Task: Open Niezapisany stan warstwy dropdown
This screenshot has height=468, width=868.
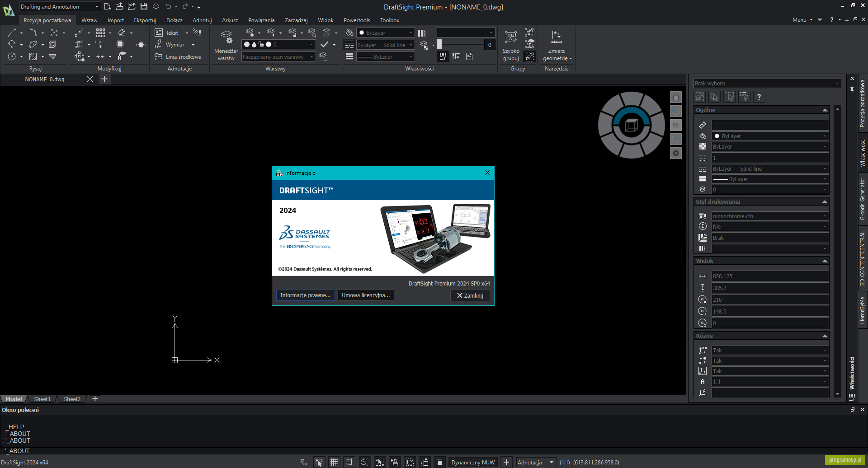Action: 278,56
